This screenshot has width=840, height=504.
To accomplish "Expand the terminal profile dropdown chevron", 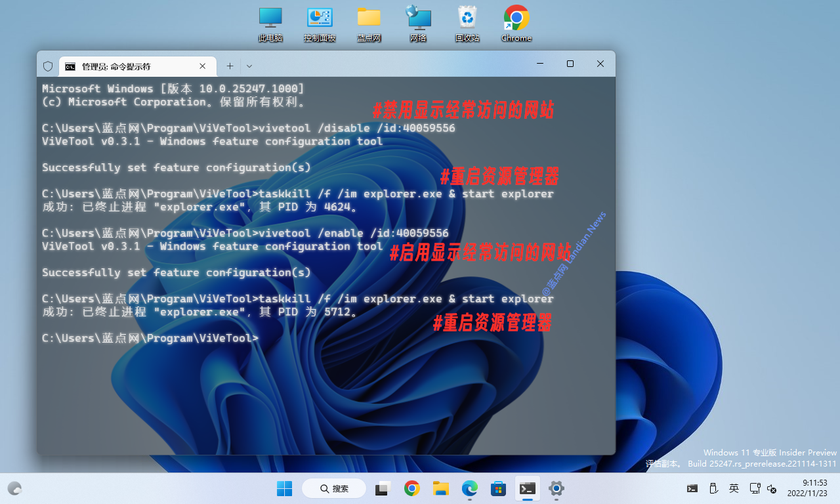I will [249, 66].
